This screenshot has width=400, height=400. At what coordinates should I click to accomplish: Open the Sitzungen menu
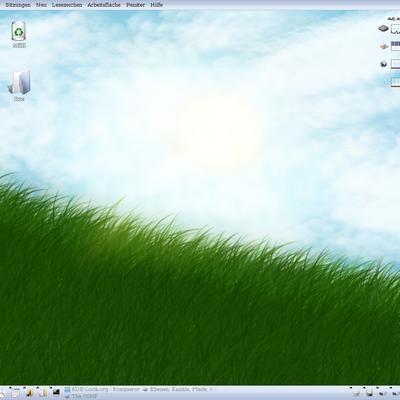pos(18,5)
